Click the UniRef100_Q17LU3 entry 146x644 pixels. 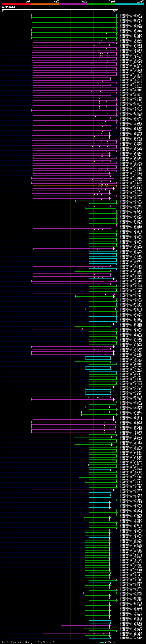point(131,268)
